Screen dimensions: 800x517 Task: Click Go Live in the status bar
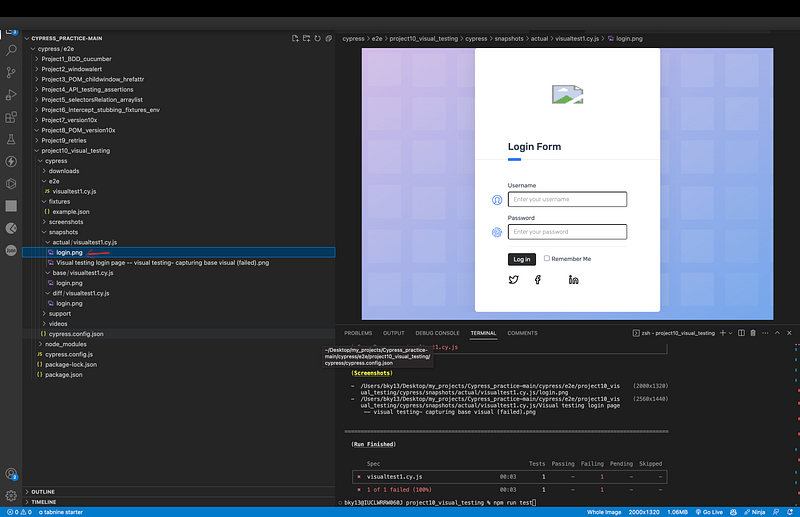pyautogui.click(x=709, y=512)
